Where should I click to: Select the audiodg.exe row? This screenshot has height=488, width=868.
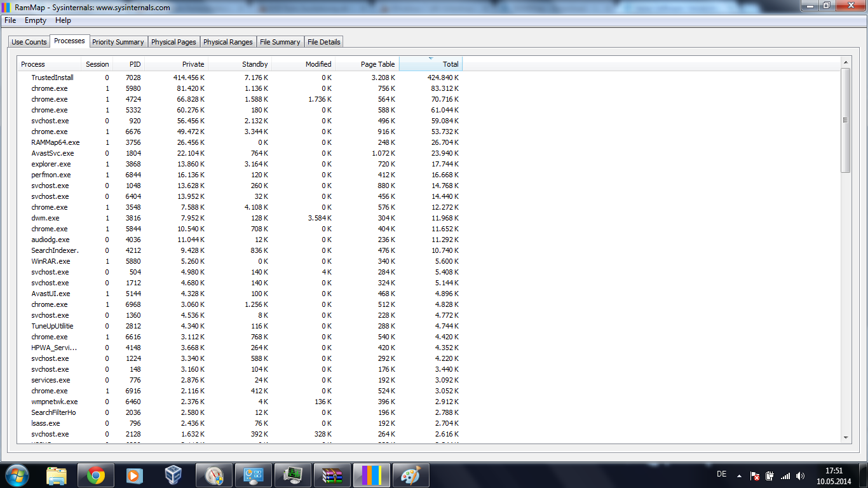240,240
